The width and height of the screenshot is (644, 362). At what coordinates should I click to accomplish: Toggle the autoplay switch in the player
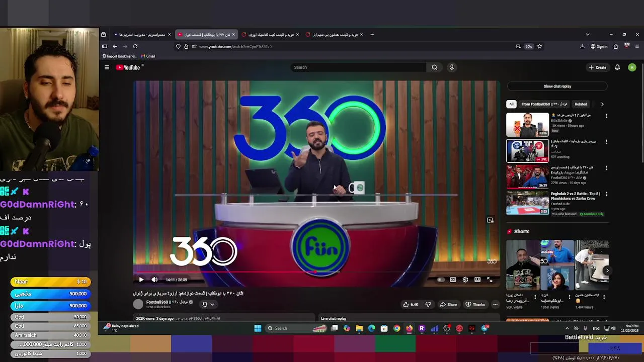pyautogui.click(x=441, y=280)
